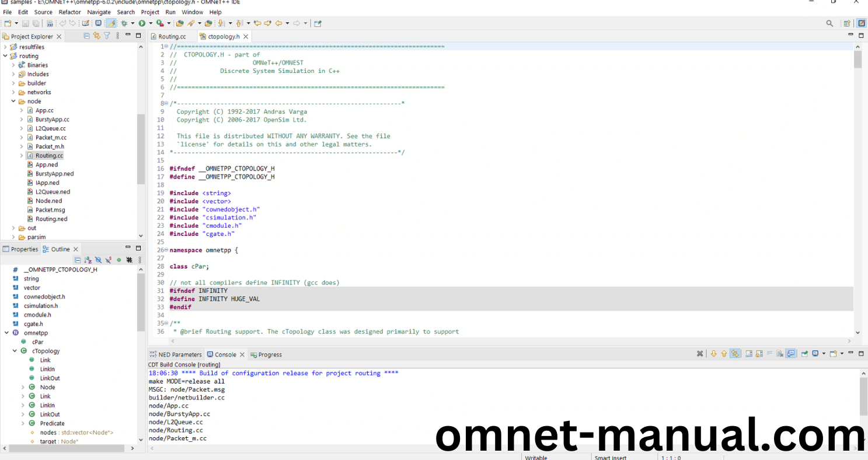
Task: Open the Run button dropdown arrow
Action: coord(151,23)
